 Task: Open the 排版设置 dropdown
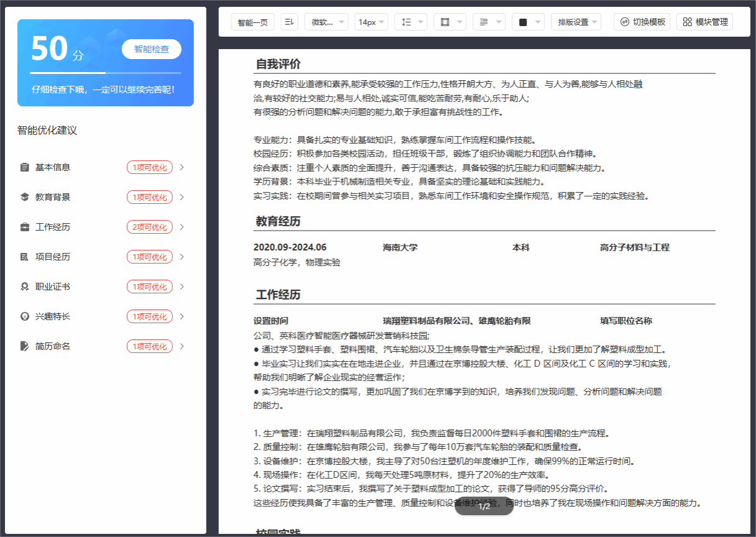click(x=576, y=22)
